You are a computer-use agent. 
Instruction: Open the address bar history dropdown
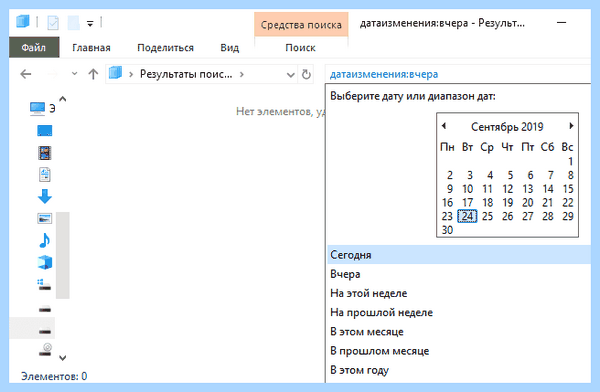tap(291, 75)
